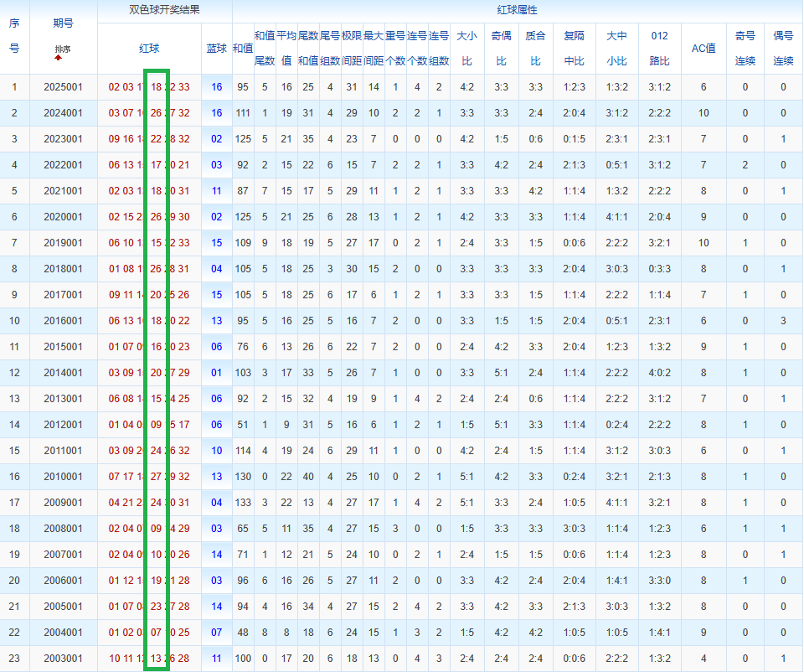
Task: Click period number 2025001
Action: click(63, 87)
